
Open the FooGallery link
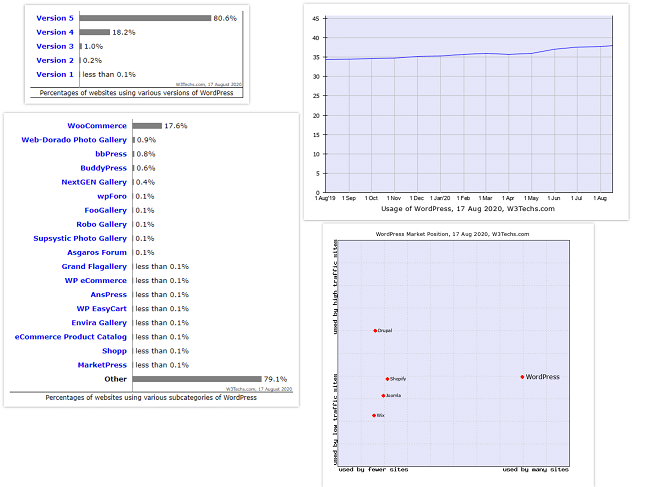tap(105, 210)
